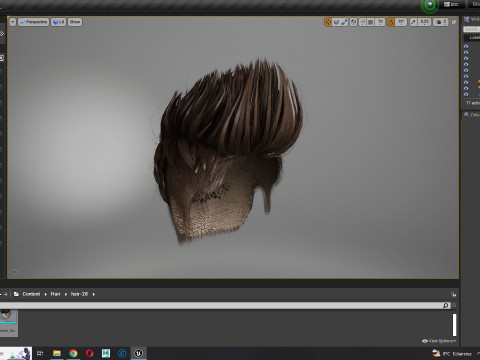Open viewport options dropdown arrow
480x360 pixels.
click(13, 22)
